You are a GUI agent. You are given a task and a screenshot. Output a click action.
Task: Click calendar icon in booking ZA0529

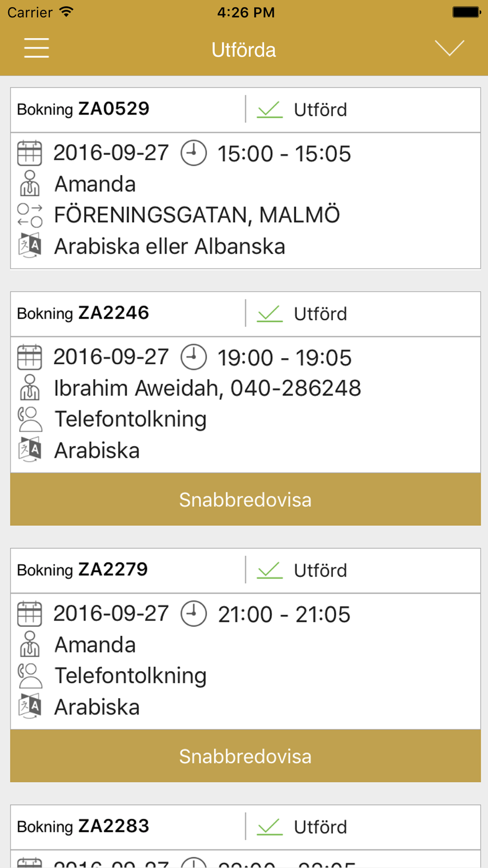[30, 153]
